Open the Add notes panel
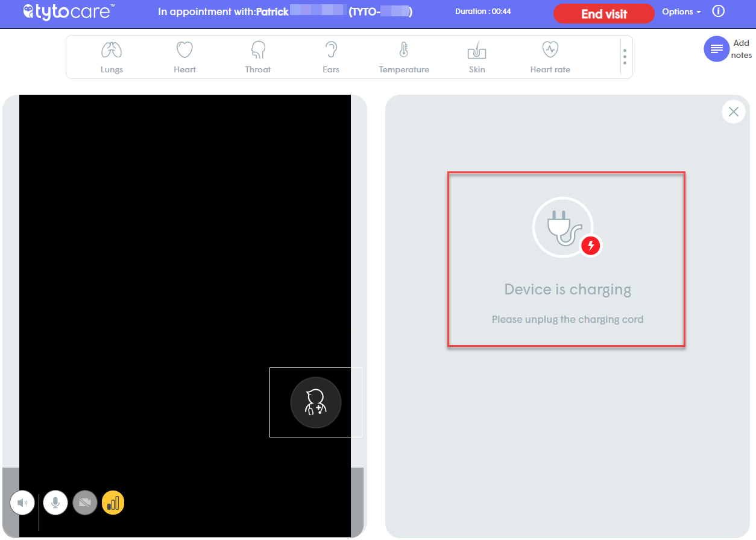756x540 pixels. (x=717, y=49)
